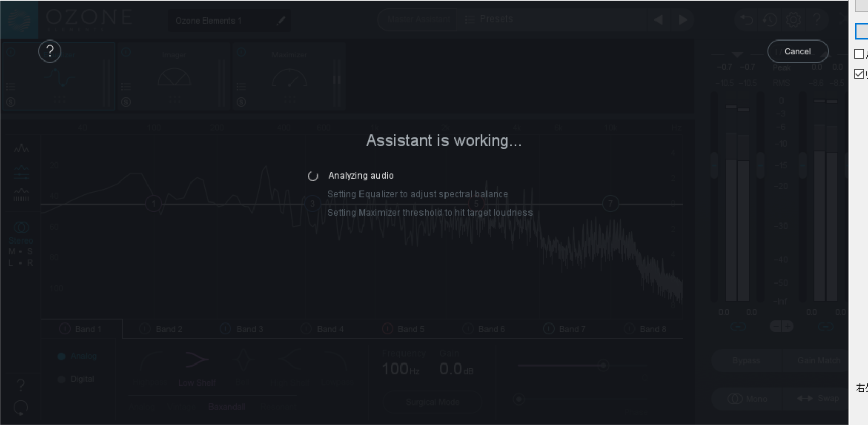The width and height of the screenshot is (868, 425).
Task: Switch to the Band 6 tab
Action: (484, 329)
